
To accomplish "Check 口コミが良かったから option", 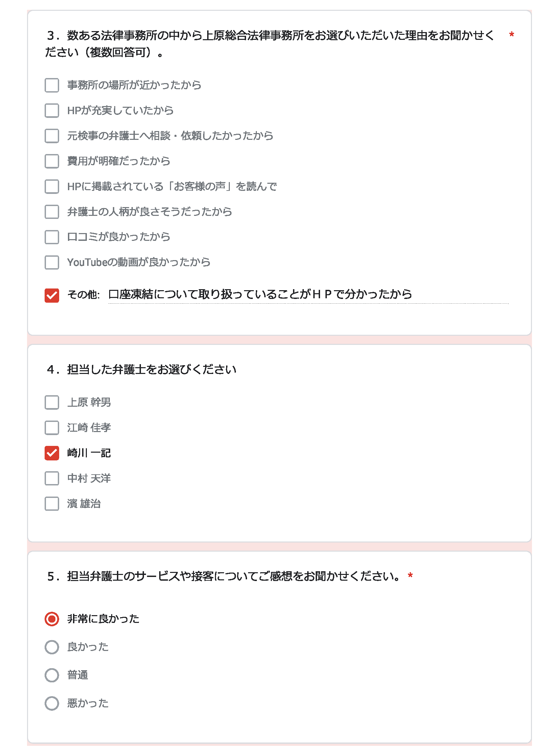I will click(51, 237).
